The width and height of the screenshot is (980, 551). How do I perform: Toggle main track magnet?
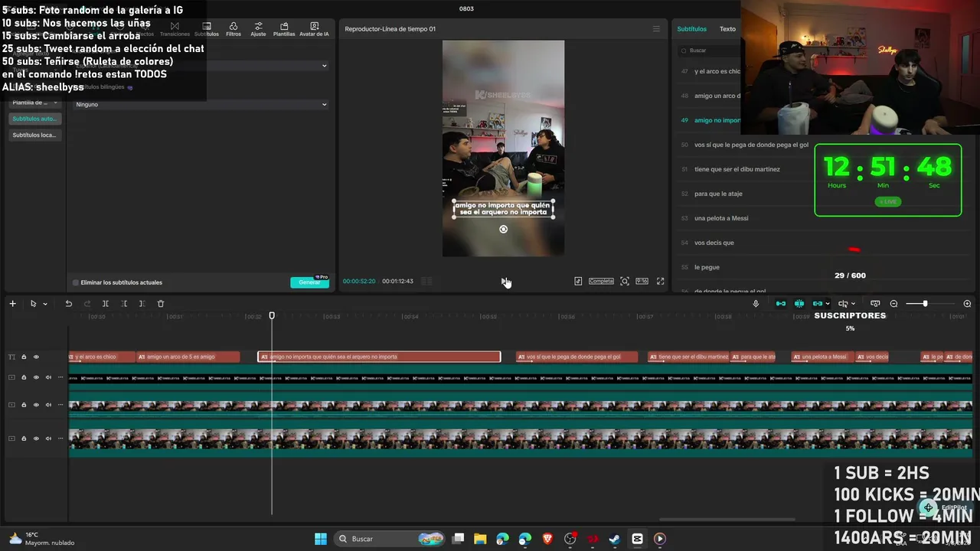point(781,304)
